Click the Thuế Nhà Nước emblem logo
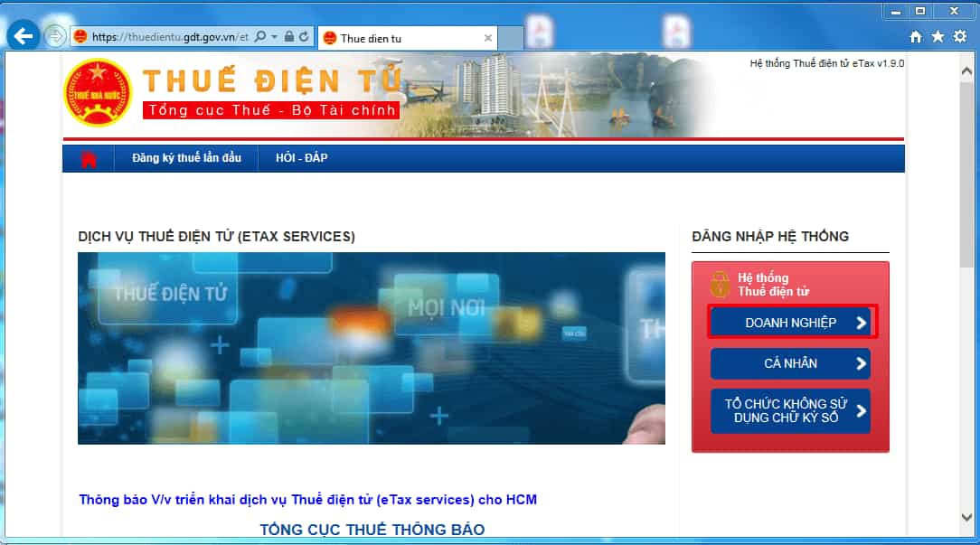980x545 pixels. click(x=97, y=91)
